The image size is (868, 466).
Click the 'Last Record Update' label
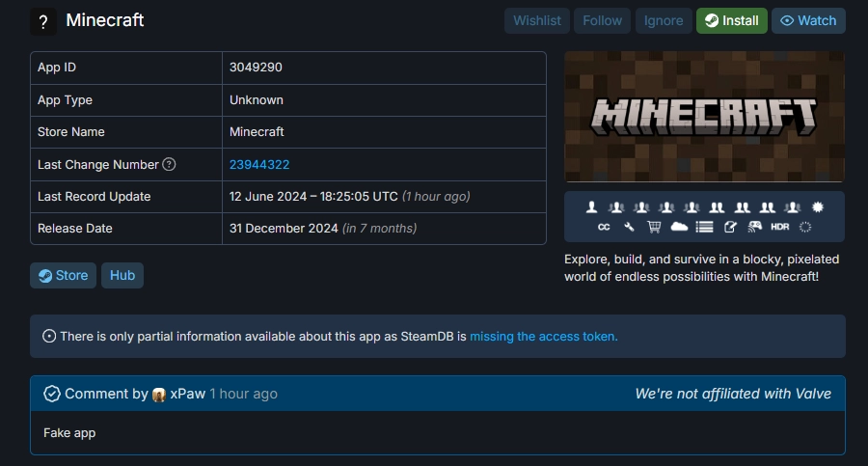(95, 197)
